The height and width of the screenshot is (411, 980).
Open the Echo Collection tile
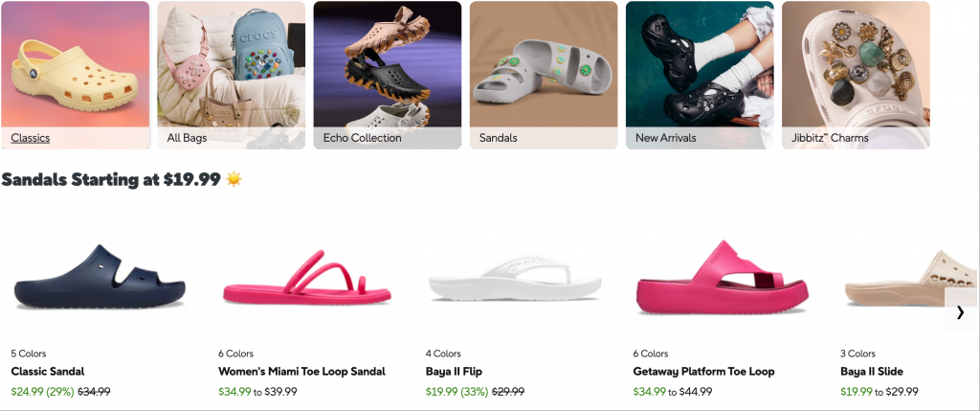pos(388,75)
